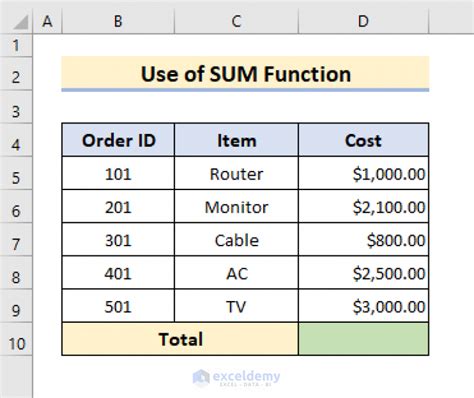Click cell with Order ID 201

pyautogui.click(x=118, y=206)
